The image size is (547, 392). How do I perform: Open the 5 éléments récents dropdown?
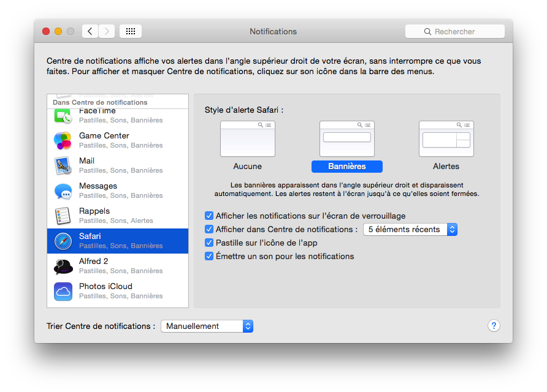pyautogui.click(x=410, y=229)
